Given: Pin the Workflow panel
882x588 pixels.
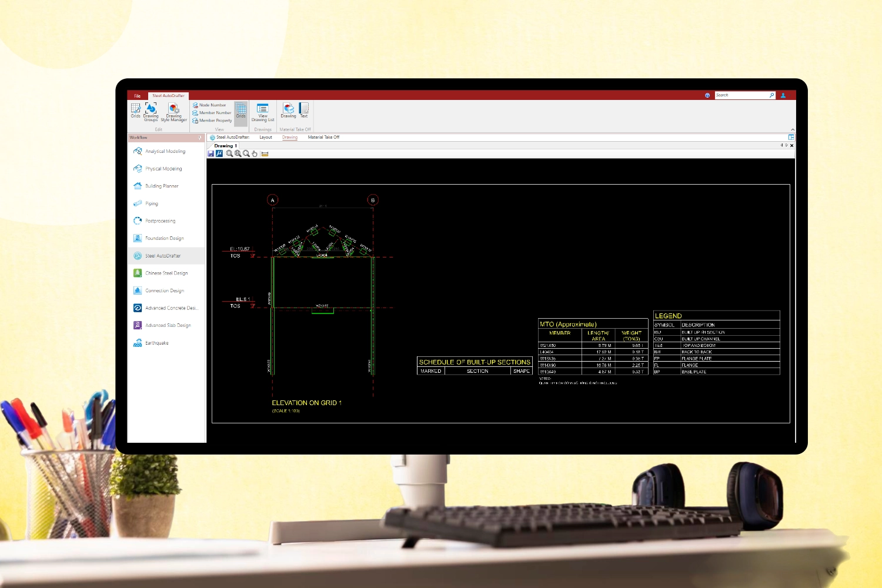Looking at the screenshot, I should pos(200,138).
